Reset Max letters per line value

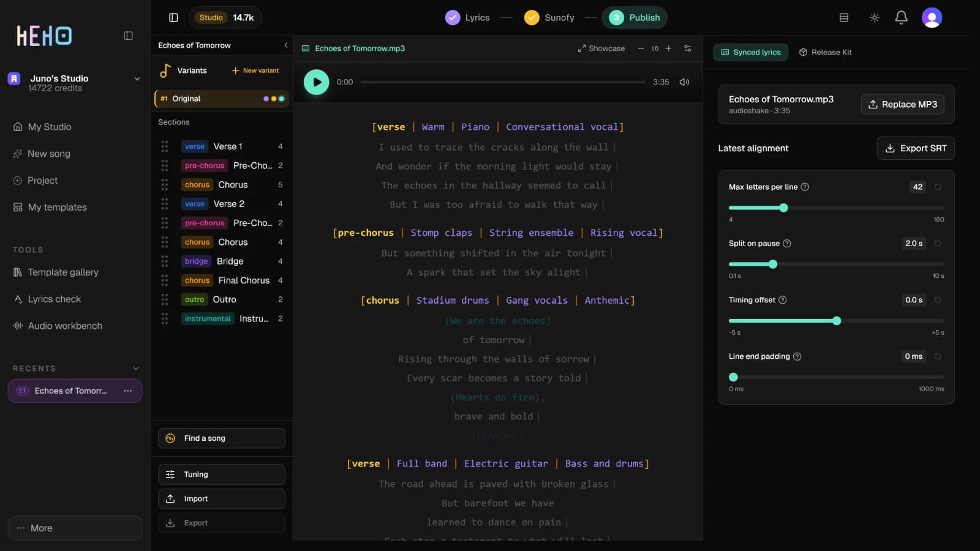point(937,187)
